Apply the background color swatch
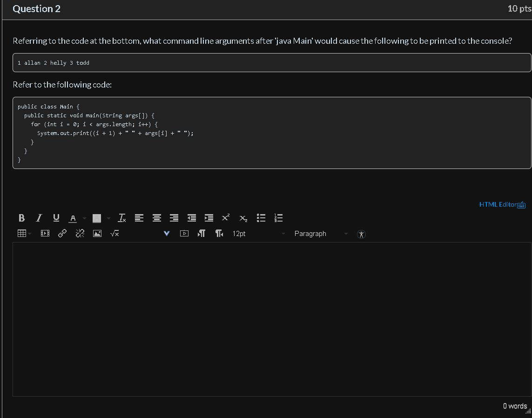 (x=97, y=218)
